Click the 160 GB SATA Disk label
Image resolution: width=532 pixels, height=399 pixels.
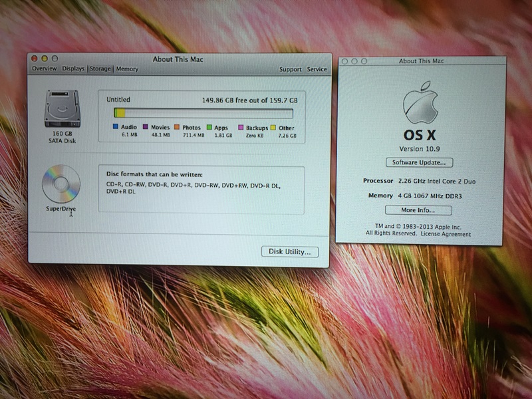click(x=62, y=137)
